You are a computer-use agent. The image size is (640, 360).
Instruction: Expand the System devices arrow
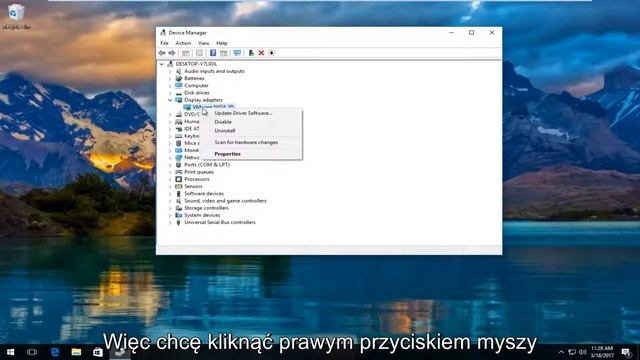tap(170, 216)
